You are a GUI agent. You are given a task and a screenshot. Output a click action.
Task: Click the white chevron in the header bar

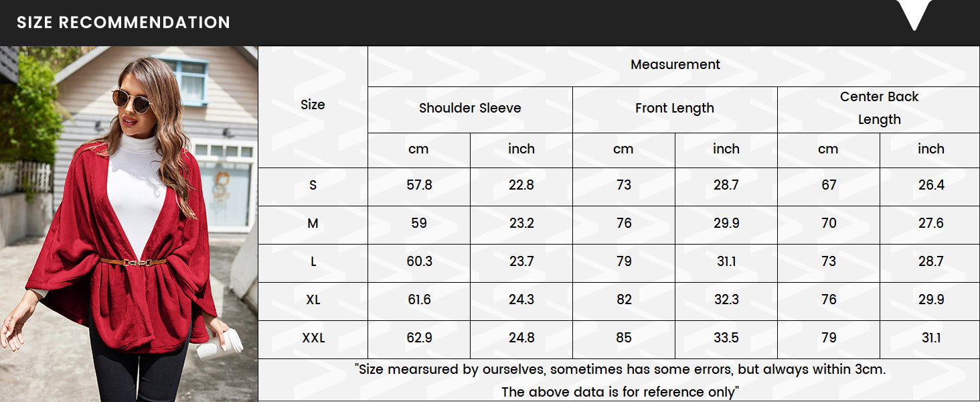point(914,15)
